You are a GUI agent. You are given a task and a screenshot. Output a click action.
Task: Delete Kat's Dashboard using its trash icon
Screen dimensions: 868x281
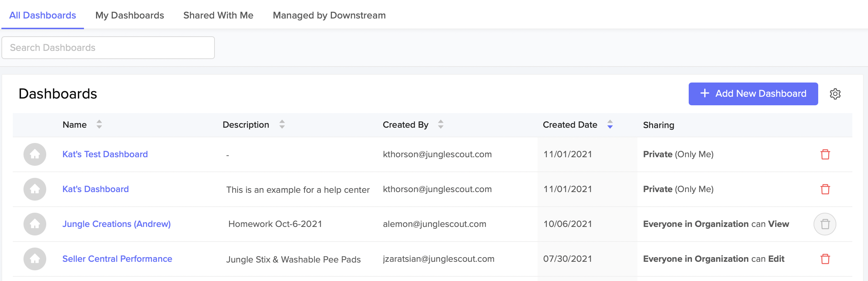click(825, 189)
